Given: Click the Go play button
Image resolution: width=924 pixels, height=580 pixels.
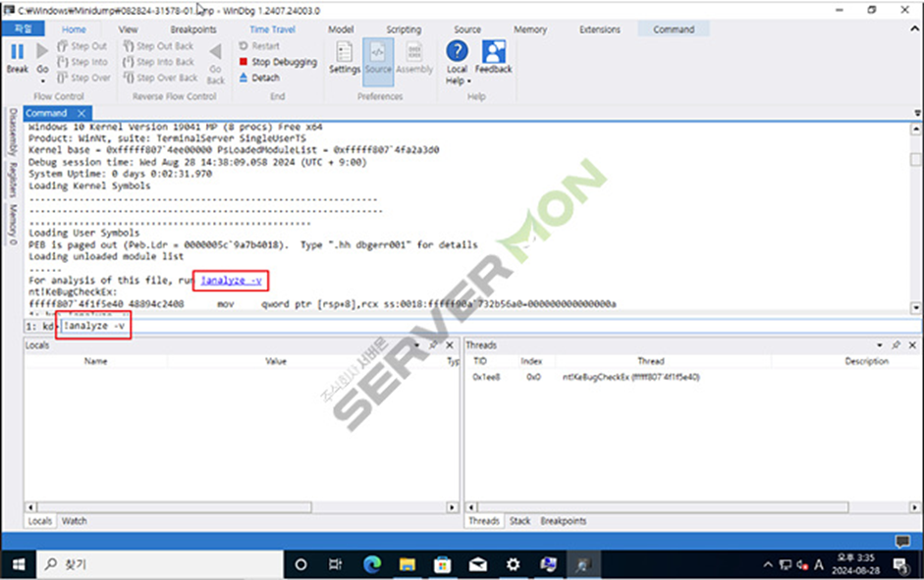Looking at the screenshot, I should tap(42, 58).
